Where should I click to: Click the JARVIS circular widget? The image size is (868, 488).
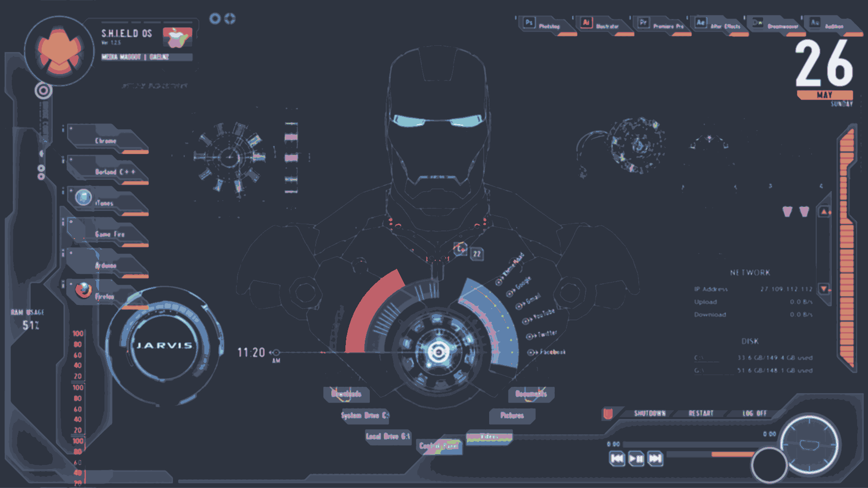[164, 345]
